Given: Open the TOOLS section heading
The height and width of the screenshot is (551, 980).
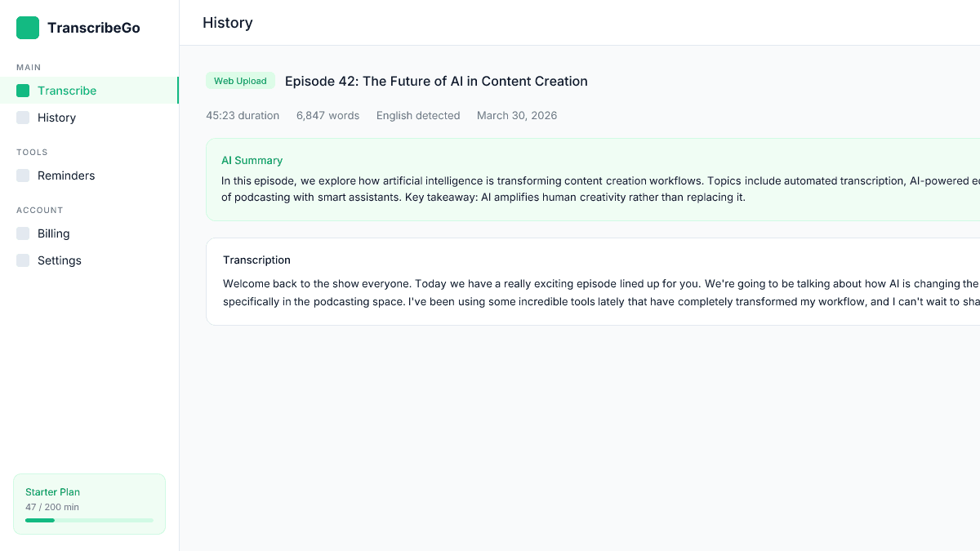Looking at the screenshot, I should coord(31,152).
